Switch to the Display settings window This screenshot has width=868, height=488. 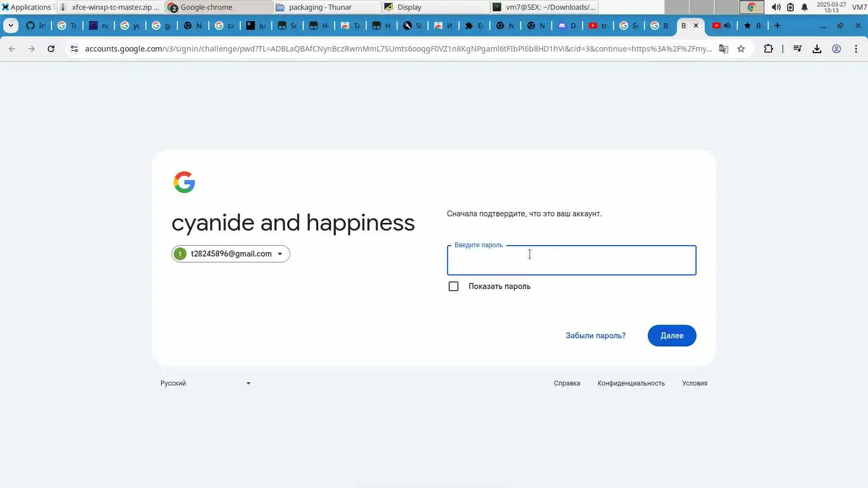436,7
